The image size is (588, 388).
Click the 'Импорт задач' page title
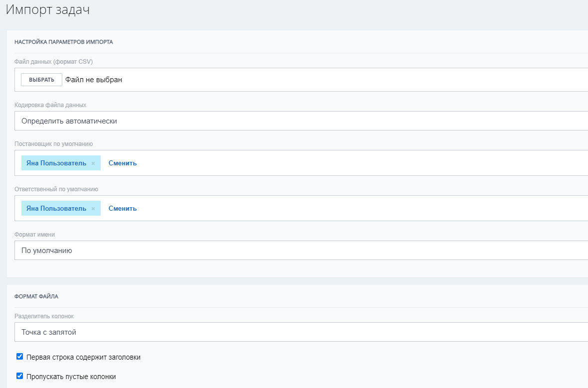click(48, 10)
